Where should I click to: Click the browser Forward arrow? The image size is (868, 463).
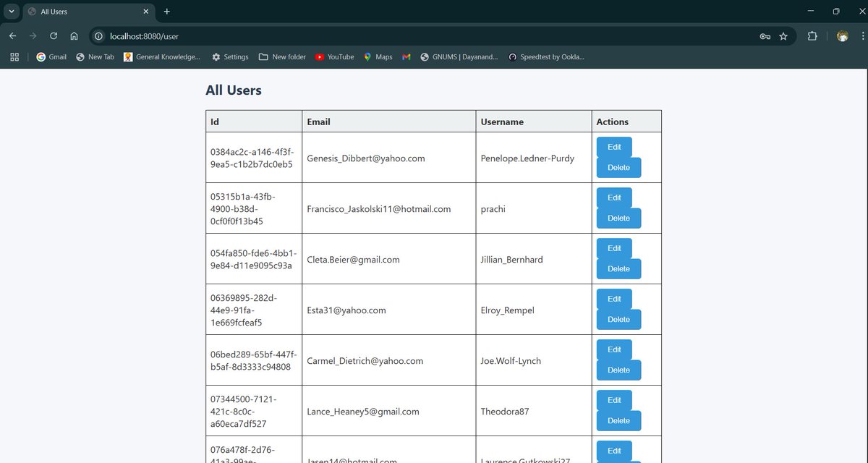point(33,36)
